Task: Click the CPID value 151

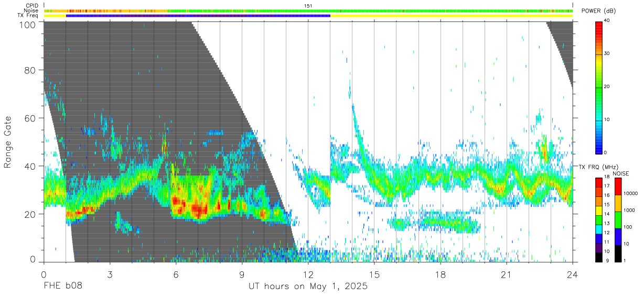Action: click(x=308, y=5)
